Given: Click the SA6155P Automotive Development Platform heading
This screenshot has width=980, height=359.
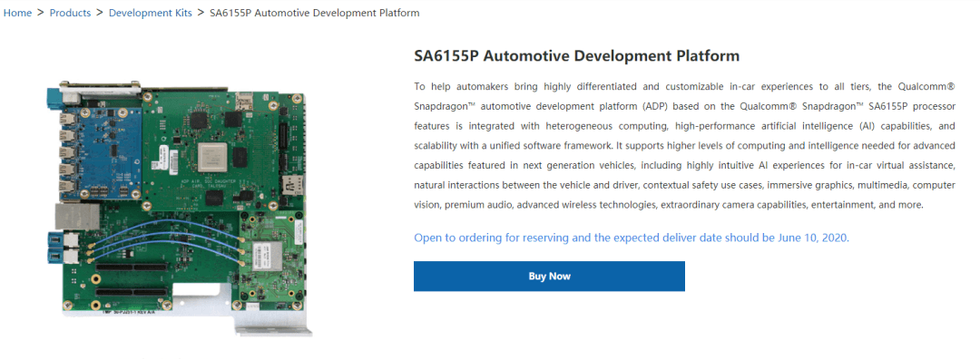Looking at the screenshot, I should click(x=577, y=55).
